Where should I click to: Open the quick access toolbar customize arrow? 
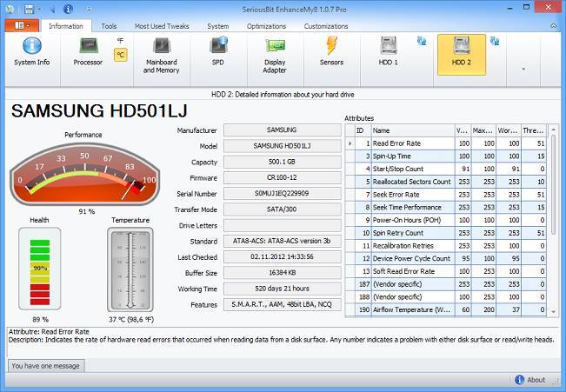click(90, 9)
